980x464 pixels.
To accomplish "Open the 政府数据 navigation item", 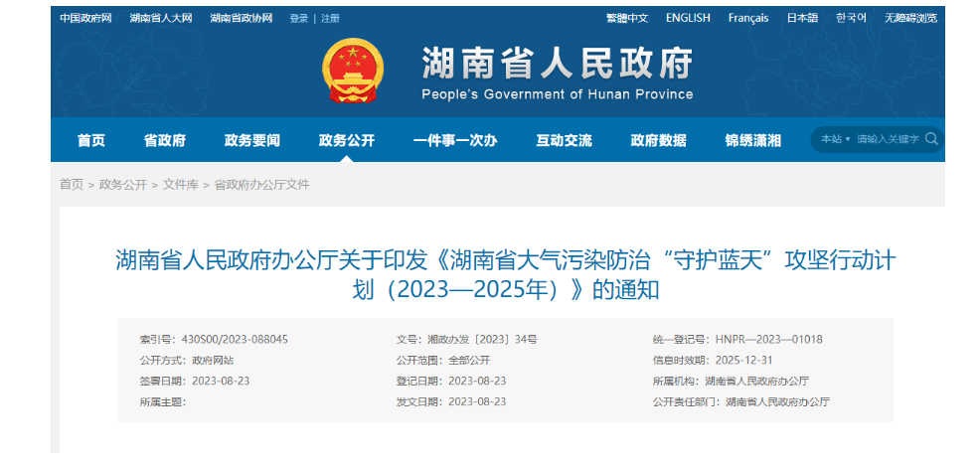I will [658, 140].
